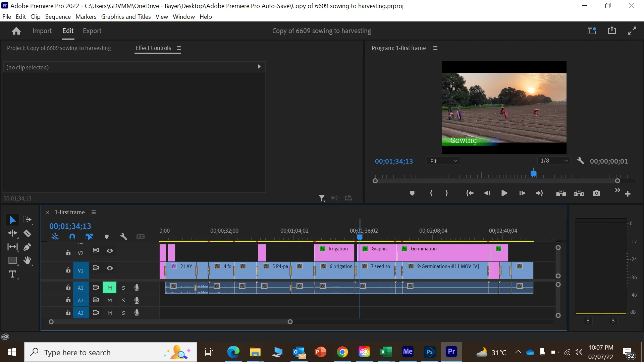Open the 1/8 playback resolution dropdown
Screen dimensions: 644x362
coord(553,161)
